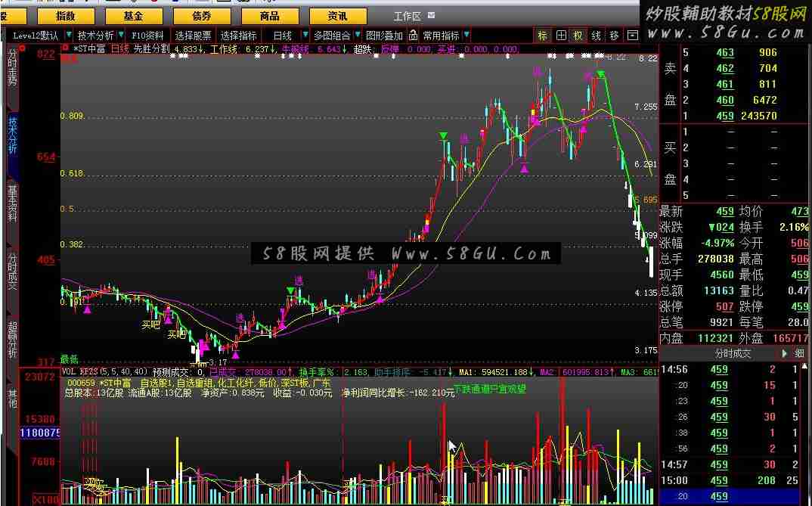Click sell level 5 price 463
This screenshot has width=812, height=506.
click(x=725, y=53)
